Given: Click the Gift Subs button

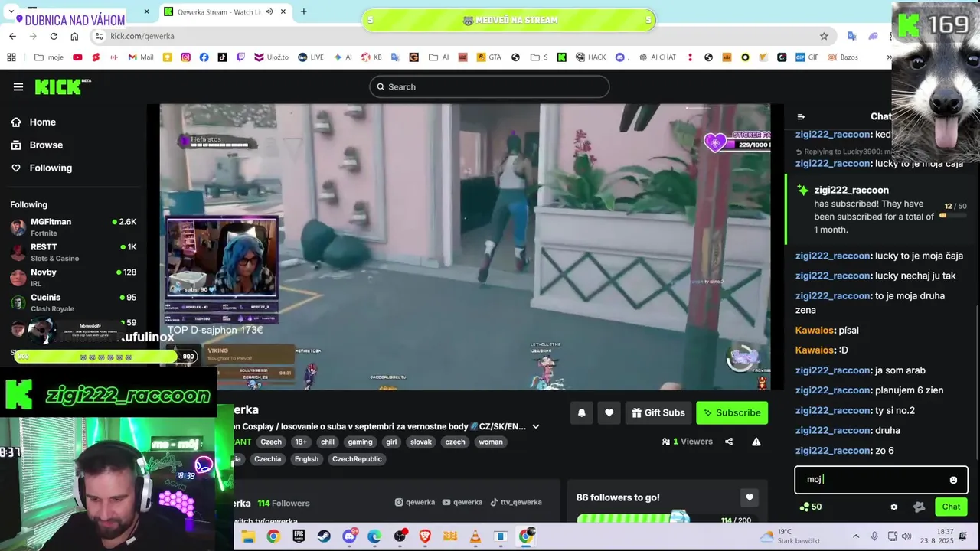Looking at the screenshot, I should coord(658,412).
